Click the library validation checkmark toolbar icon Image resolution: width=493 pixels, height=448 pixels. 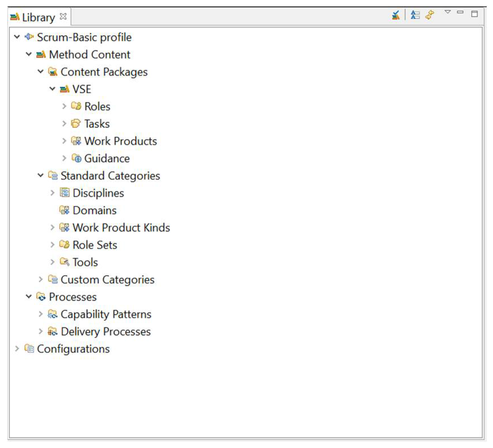click(395, 15)
